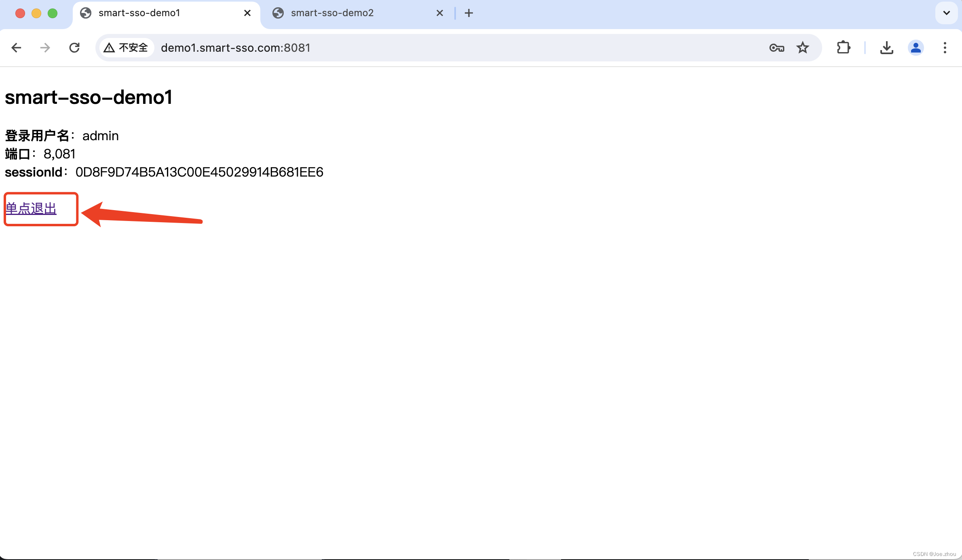Reload the current page

(74, 48)
